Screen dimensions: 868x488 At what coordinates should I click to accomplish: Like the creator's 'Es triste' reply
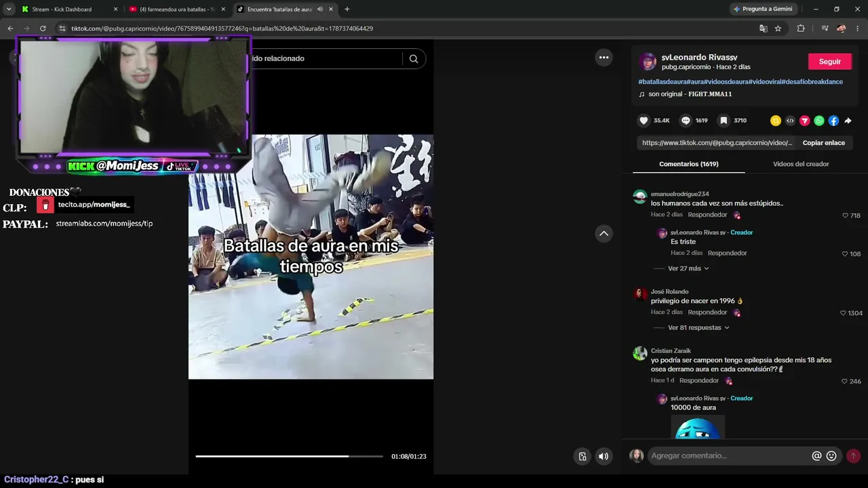pos(846,254)
